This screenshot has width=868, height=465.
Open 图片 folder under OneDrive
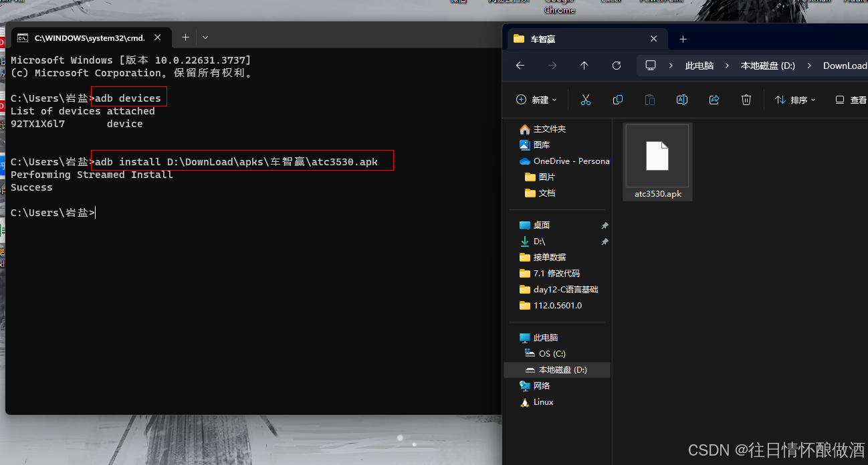tap(540, 177)
